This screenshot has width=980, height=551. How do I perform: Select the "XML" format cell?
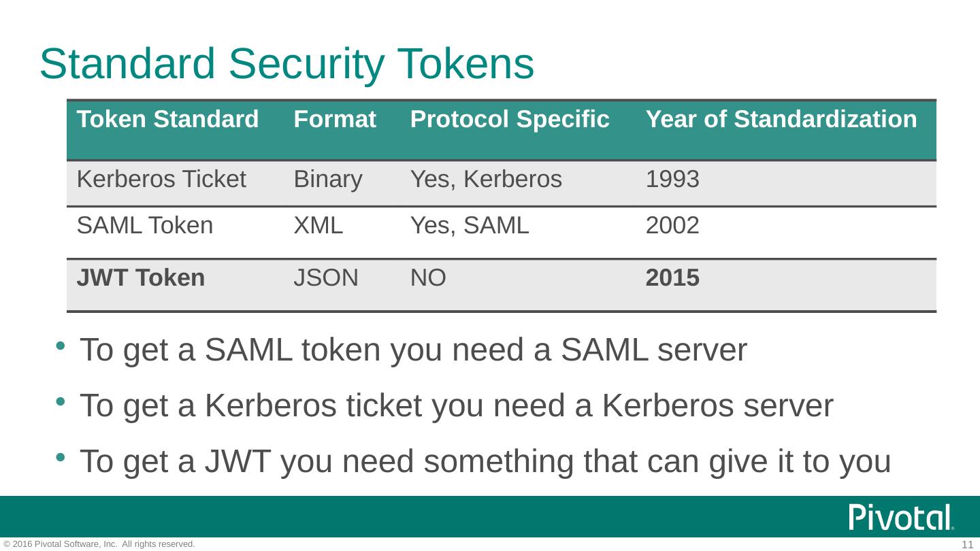(x=318, y=225)
